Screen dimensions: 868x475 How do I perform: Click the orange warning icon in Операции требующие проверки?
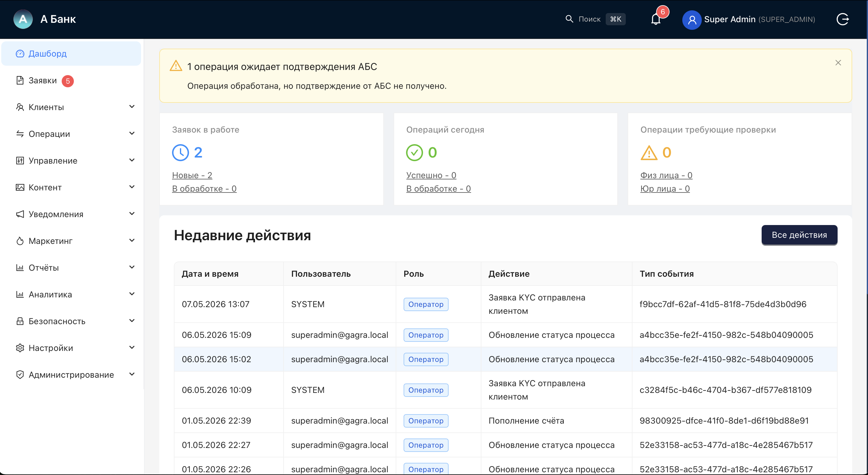click(649, 153)
